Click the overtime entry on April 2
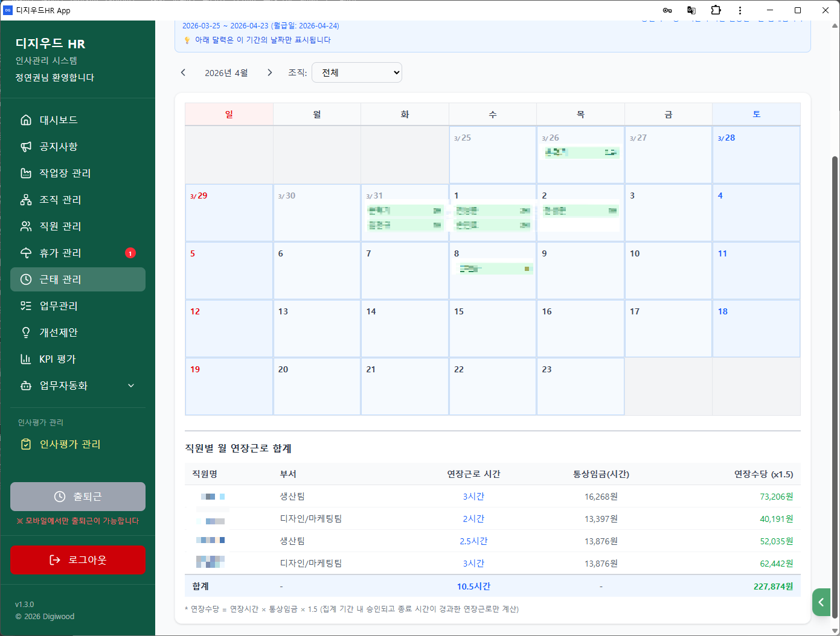The image size is (840, 636). 581,211
